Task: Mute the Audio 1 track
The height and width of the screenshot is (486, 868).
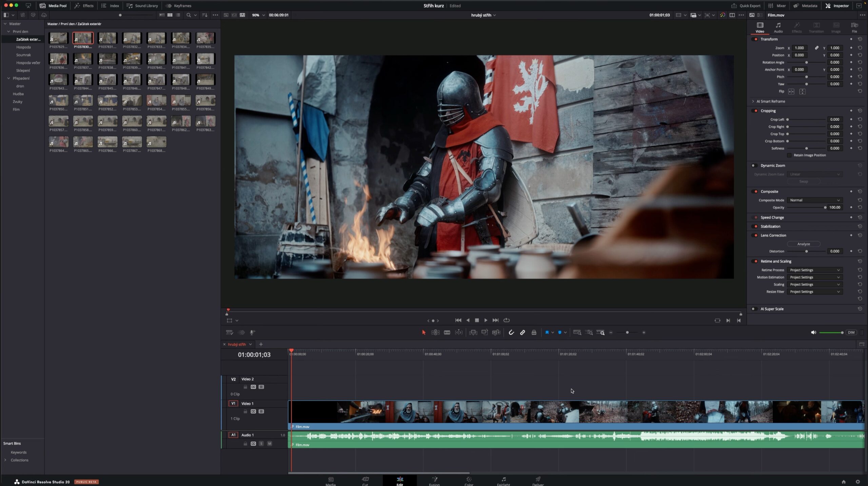Action: pyautogui.click(x=270, y=444)
